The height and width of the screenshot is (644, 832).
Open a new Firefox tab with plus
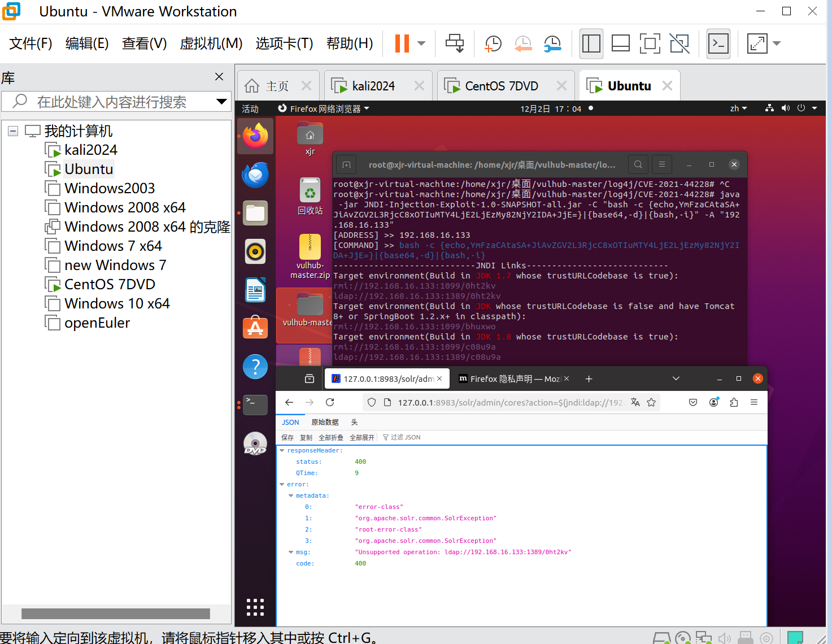tap(589, 378)
